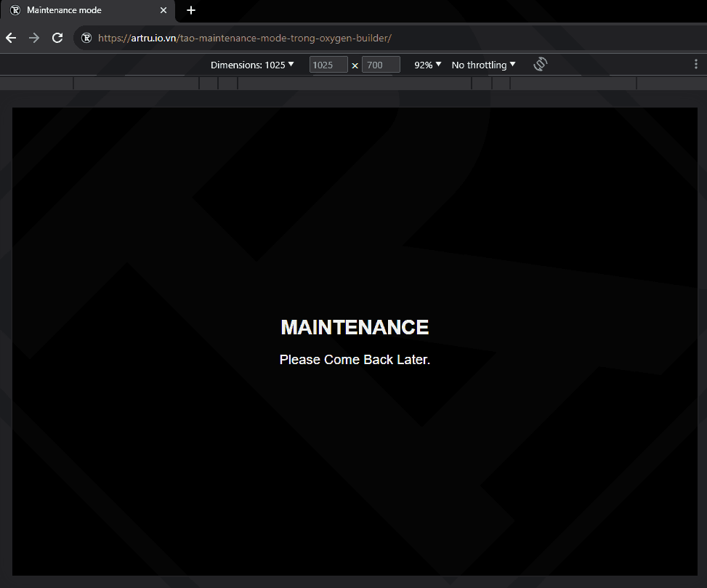Viewport: 707px width, 588px height.
Task: View site information icon in address bar
Action: 86,38
